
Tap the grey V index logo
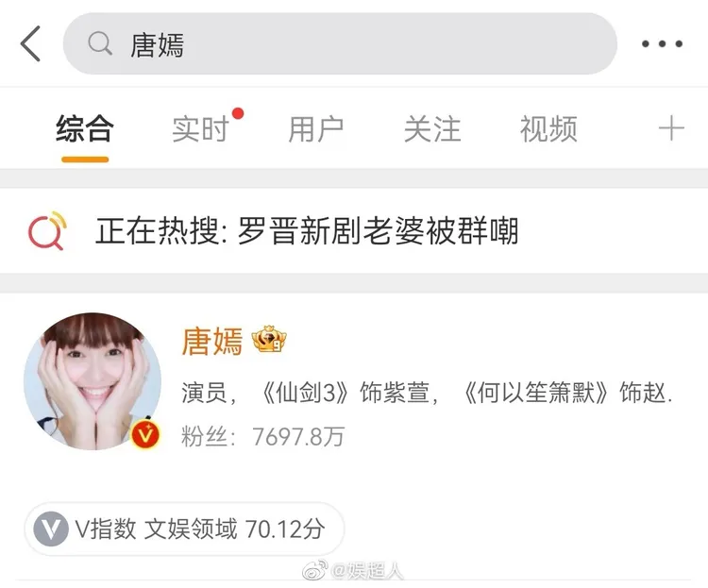[x=51, y=529]
